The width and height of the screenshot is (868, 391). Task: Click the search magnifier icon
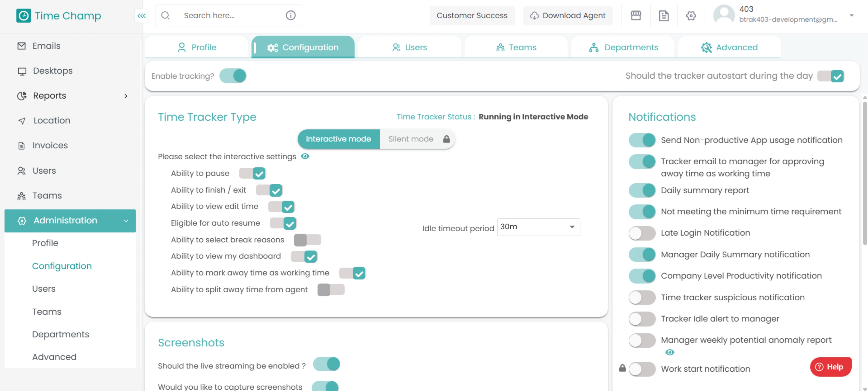[165, 15]
